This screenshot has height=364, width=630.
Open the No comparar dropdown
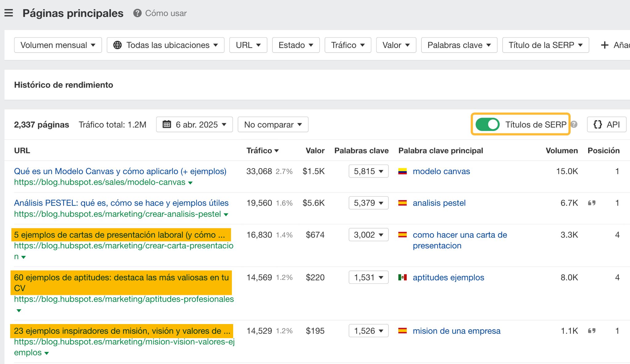click(273, 125)
